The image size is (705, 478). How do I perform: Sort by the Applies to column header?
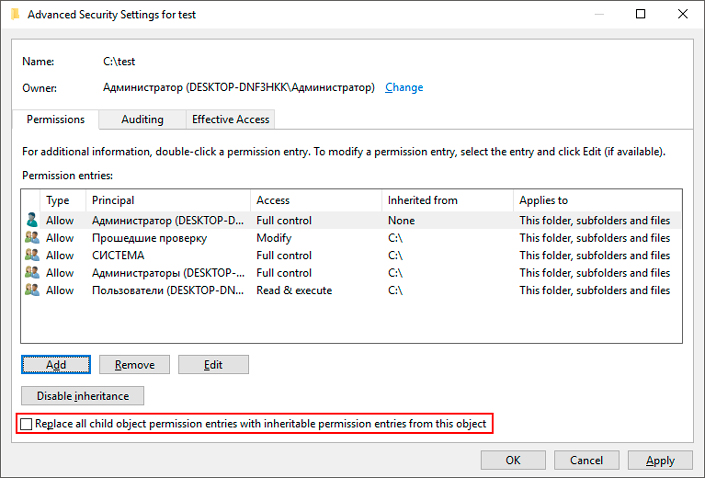[x=597, y=200]
